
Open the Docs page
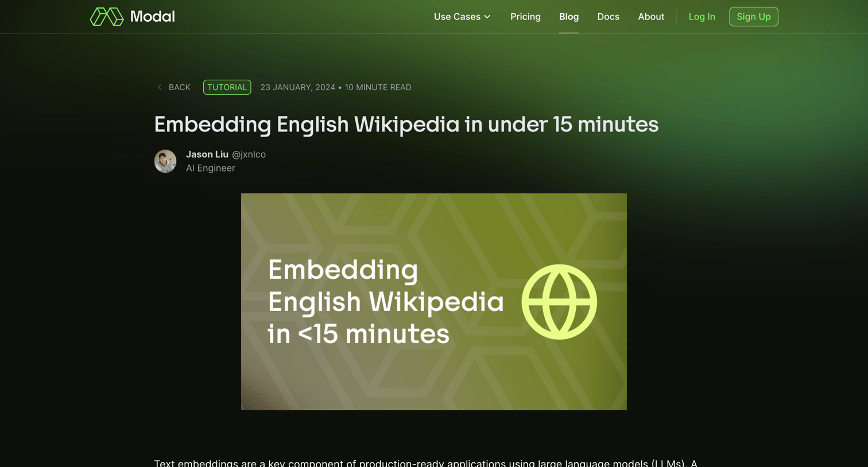pos(608,17)
